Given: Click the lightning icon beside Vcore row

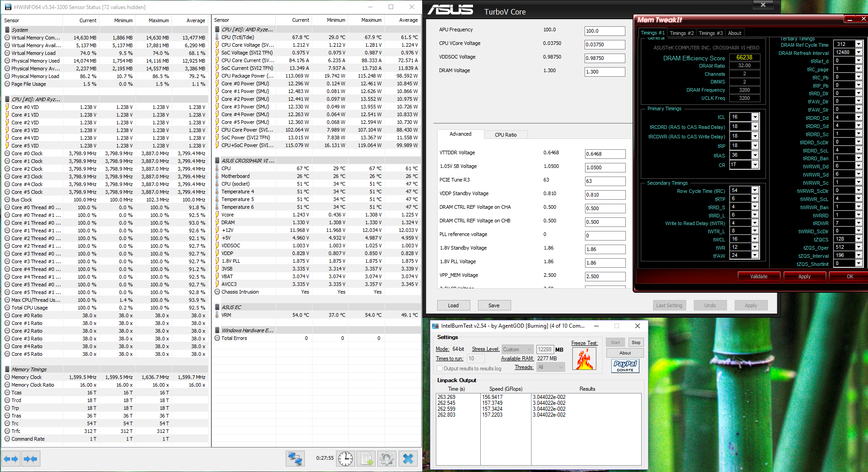Looking at the screenshot, I should 218,215.
